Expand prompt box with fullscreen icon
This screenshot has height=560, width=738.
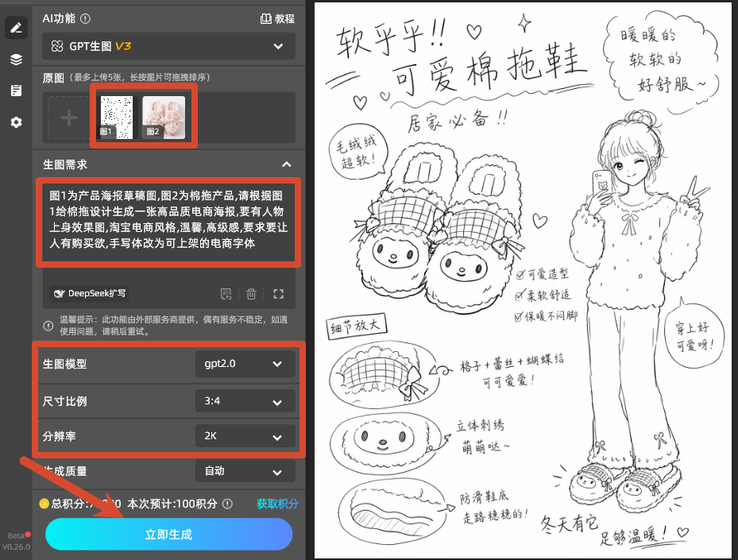(x=278, y=294)
